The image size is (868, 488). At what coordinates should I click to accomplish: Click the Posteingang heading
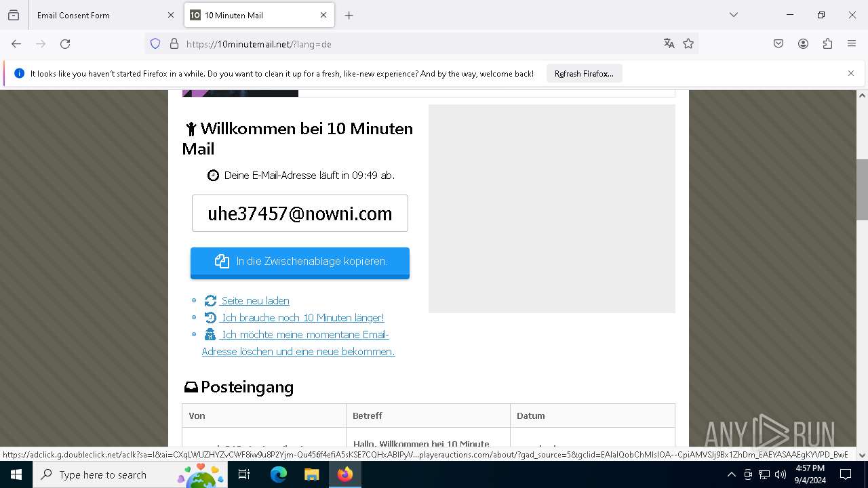tap(239, 387)
